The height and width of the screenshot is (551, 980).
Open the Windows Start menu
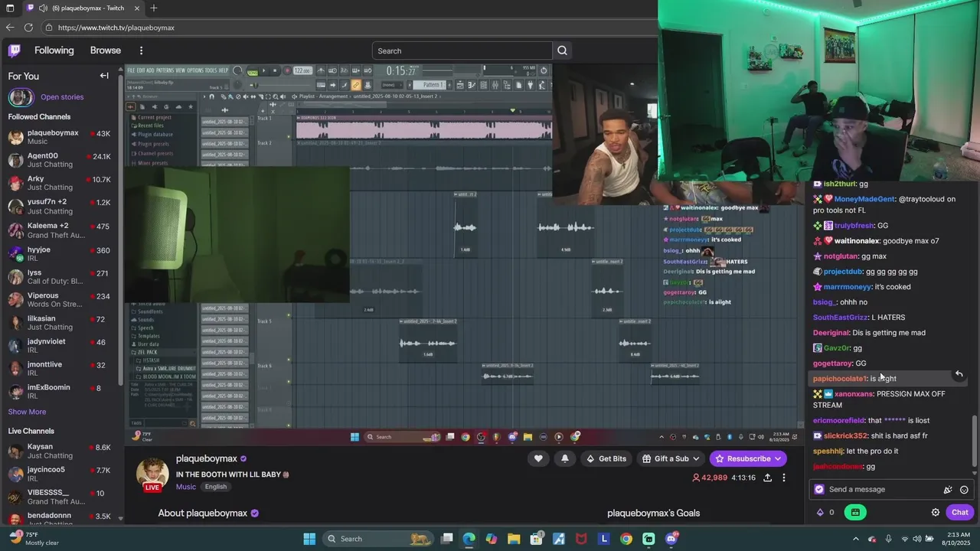[x=309, y=539]
